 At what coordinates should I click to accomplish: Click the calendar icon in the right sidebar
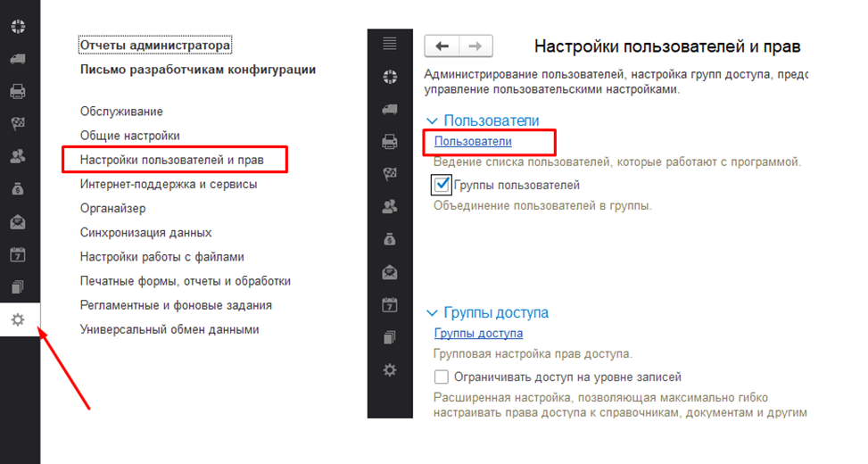pyautogui.click(x=389, y=304)
